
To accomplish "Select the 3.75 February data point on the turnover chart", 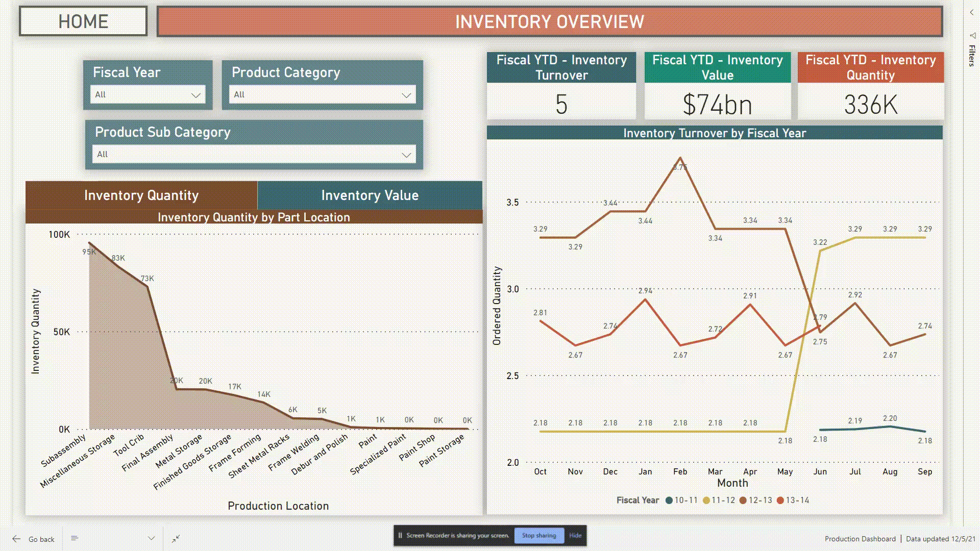I will pyautogui.click(x=679, y=158).
